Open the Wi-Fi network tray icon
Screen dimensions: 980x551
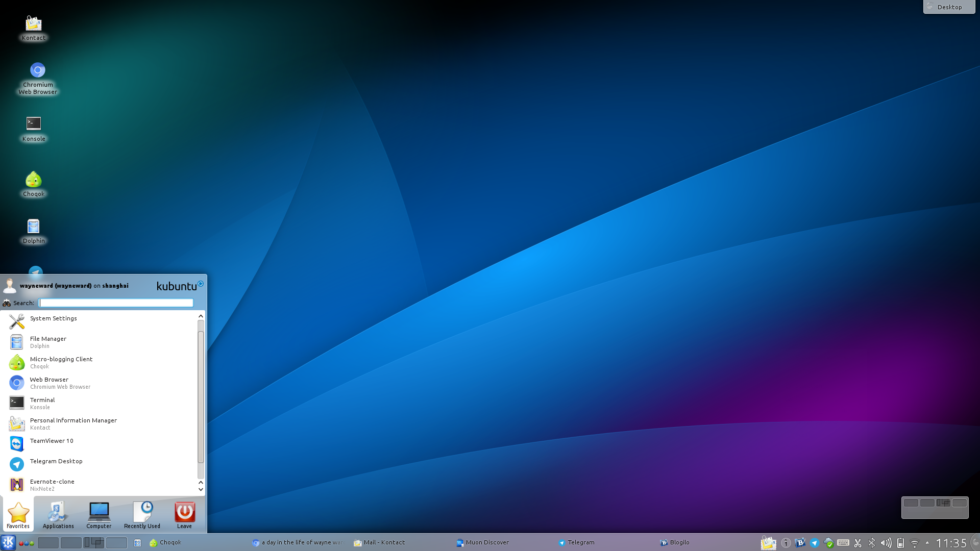(x=915, y=543)
